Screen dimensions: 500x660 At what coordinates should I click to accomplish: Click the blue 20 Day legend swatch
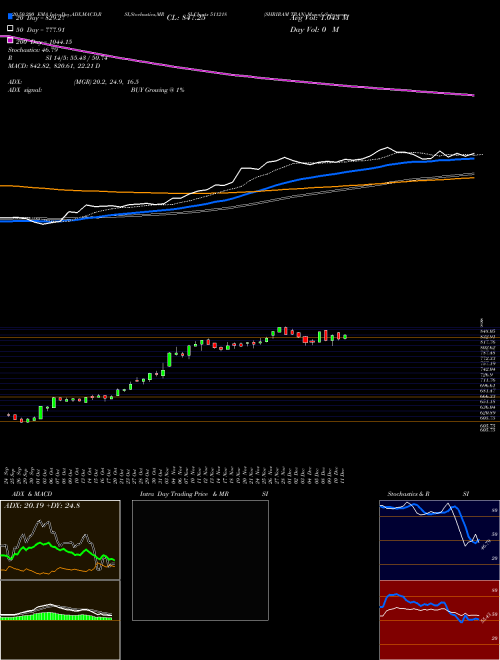pyautogui.click(x=11, y=17)
